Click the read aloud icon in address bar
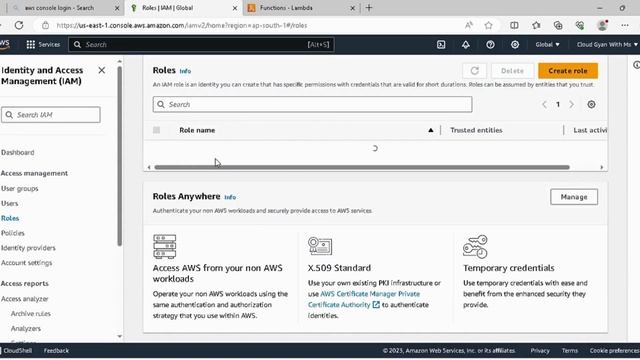Screen dimensions: 640x360 [469, 25]
